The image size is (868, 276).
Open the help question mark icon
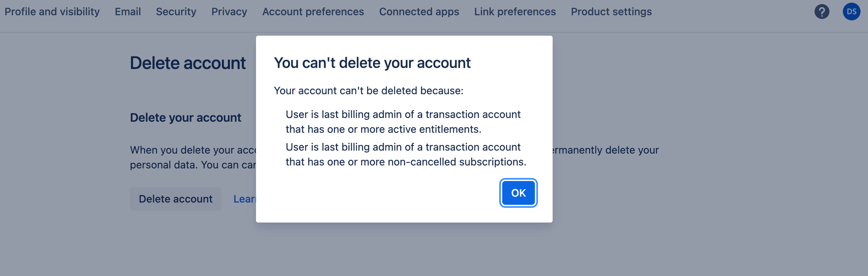click(x=822, y=12)
